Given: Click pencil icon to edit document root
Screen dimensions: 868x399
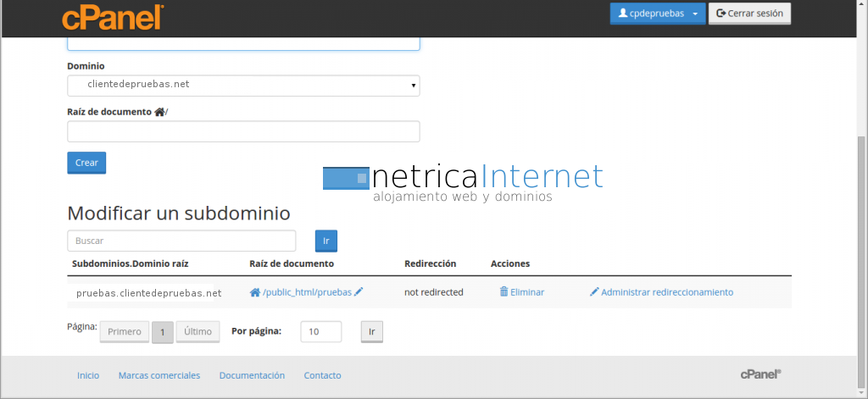Looking at the screenshot, I should point(359,291).
